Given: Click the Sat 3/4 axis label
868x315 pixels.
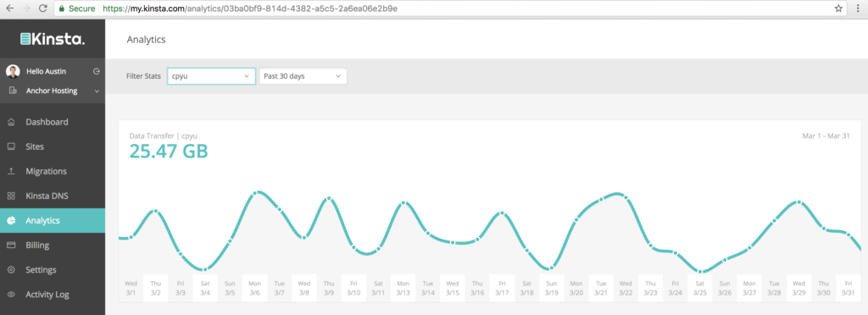Looking at the screenshot, I should 205,287.
